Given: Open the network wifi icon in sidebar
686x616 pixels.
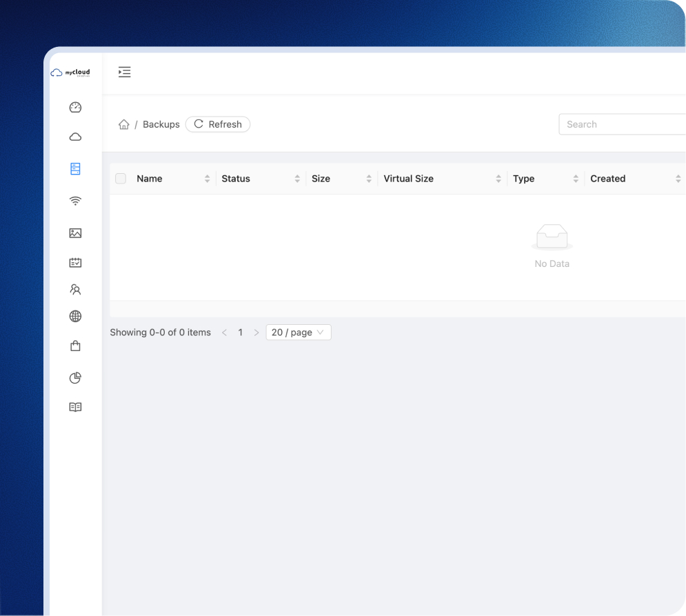Looking at the screenshot, I should tap(75, 201).
